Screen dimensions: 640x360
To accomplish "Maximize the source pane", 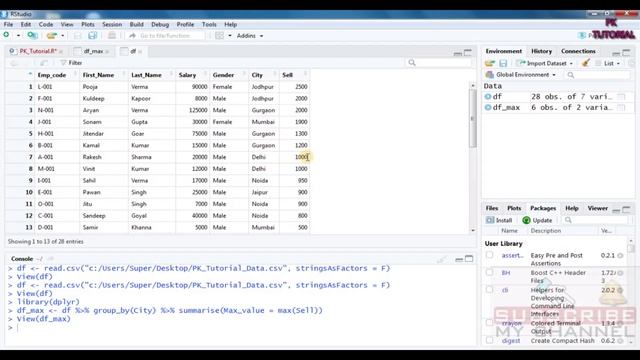I will coord(468,52).
